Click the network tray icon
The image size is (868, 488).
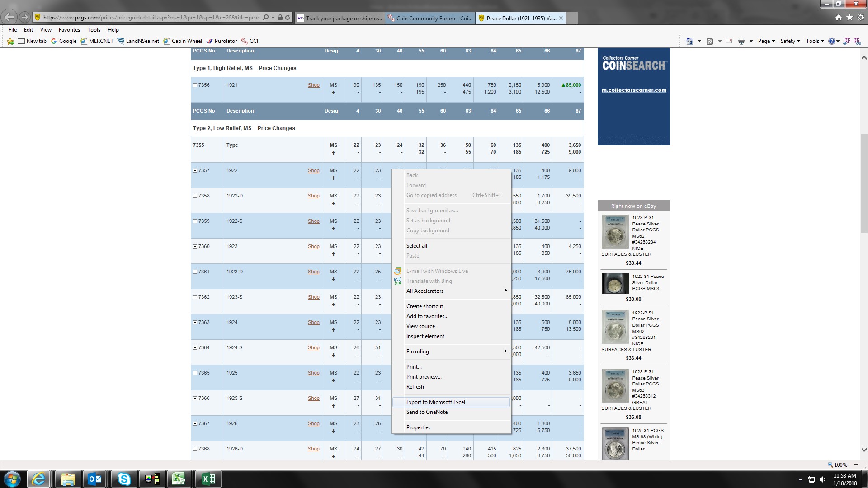(811, 479)
